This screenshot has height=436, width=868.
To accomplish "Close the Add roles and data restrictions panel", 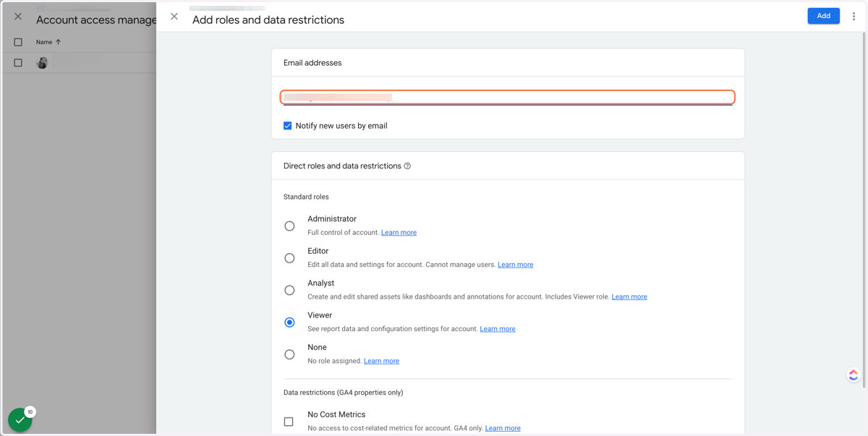I will [174, 16].
